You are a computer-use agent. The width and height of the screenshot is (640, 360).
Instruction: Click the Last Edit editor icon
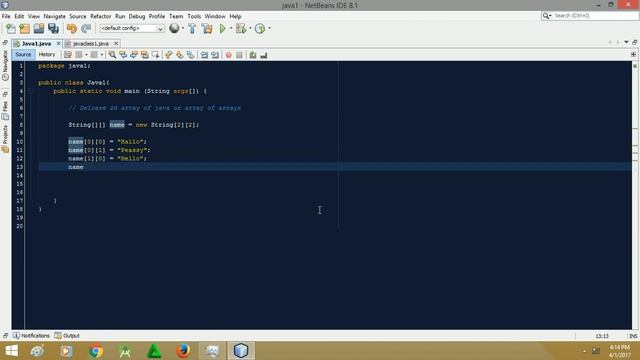(68, 55)
